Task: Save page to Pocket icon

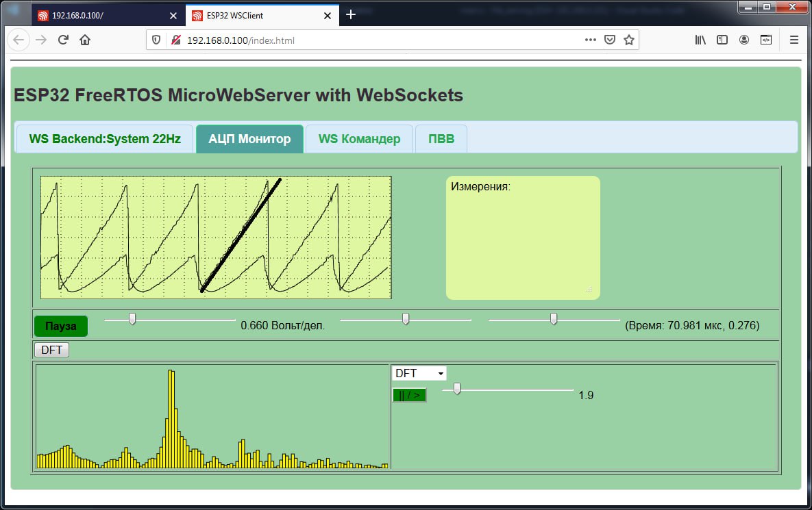Action: [x=610, y=40]
